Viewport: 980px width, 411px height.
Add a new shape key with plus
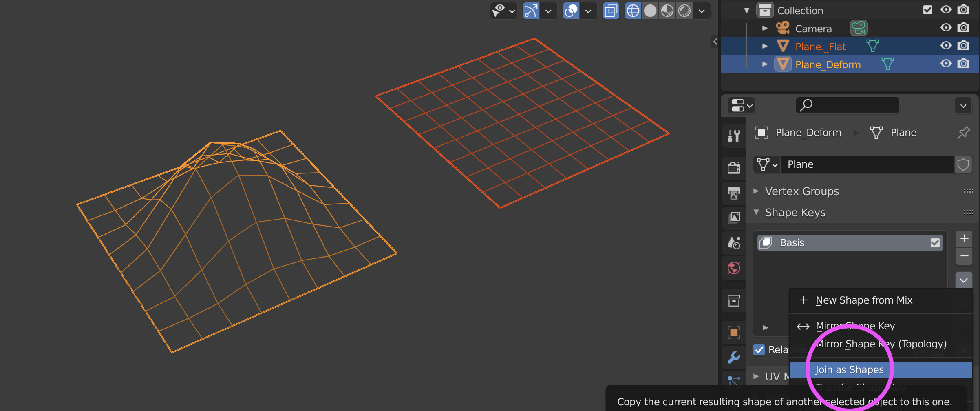point(964,238)
